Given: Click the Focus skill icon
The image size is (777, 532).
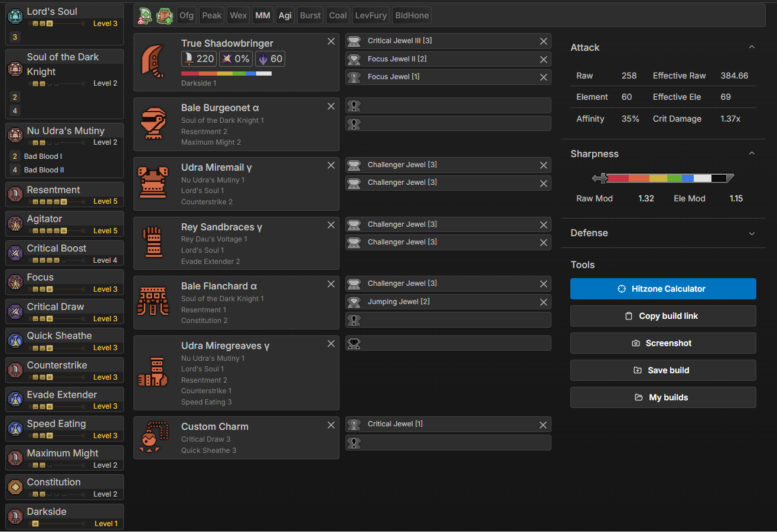Looking at the screenshot, I should click(15, 282).
